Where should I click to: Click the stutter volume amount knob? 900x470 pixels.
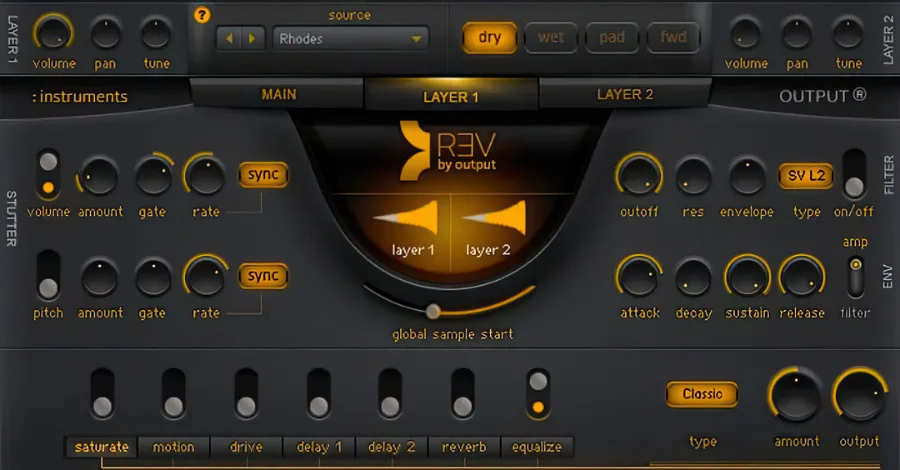[x=99, y=177]
